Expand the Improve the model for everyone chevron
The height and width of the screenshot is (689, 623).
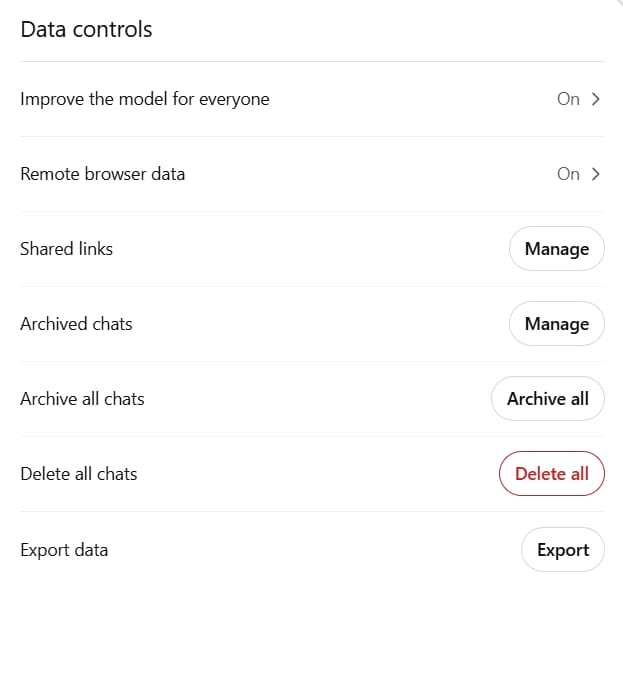[x=596, y=99]
